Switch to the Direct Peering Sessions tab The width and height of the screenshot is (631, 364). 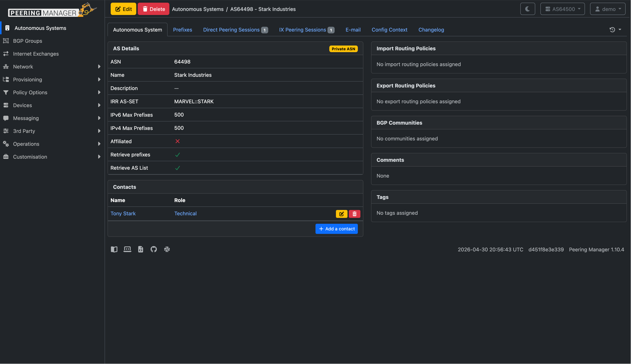[235, 30]
